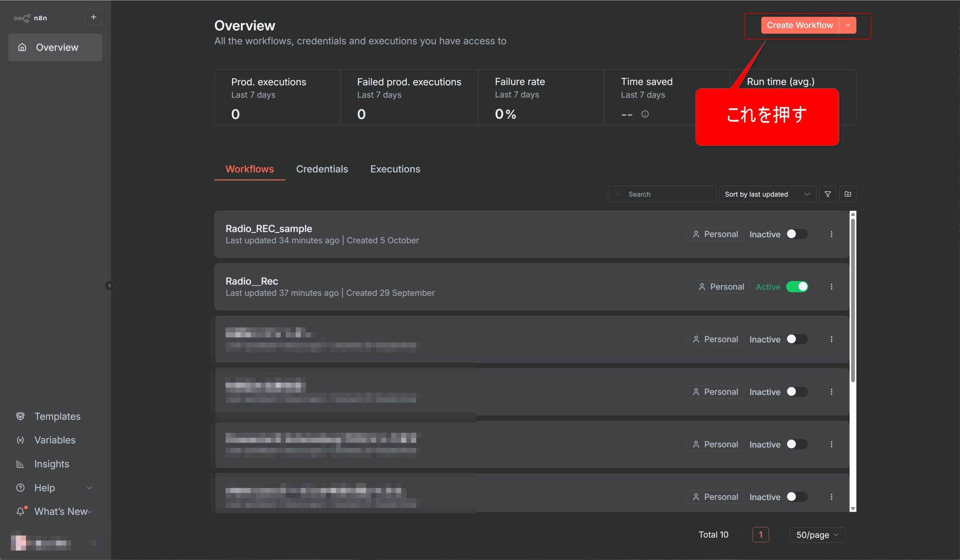Screen dimensions: 960x560
Task: Click the plus icon beside n8n logo
Action: (x=93, y=17)
